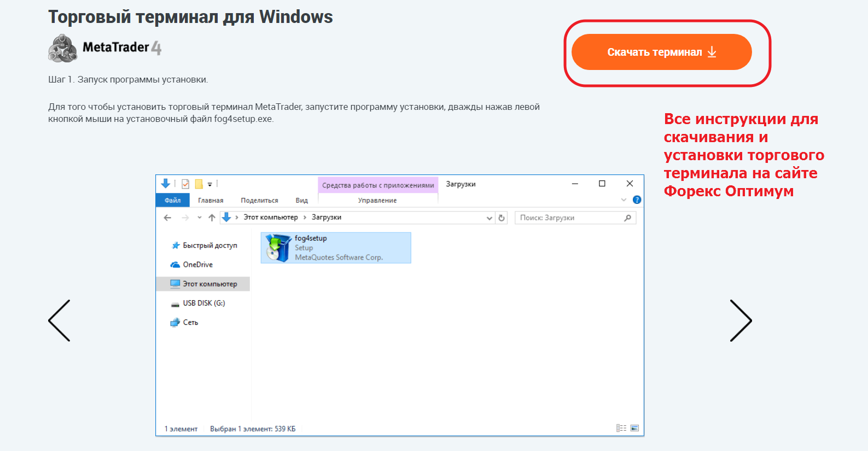This screenshot has height=451, width=868.
Task: Click the Explorer help question mark icon
Action: point(637,200)
